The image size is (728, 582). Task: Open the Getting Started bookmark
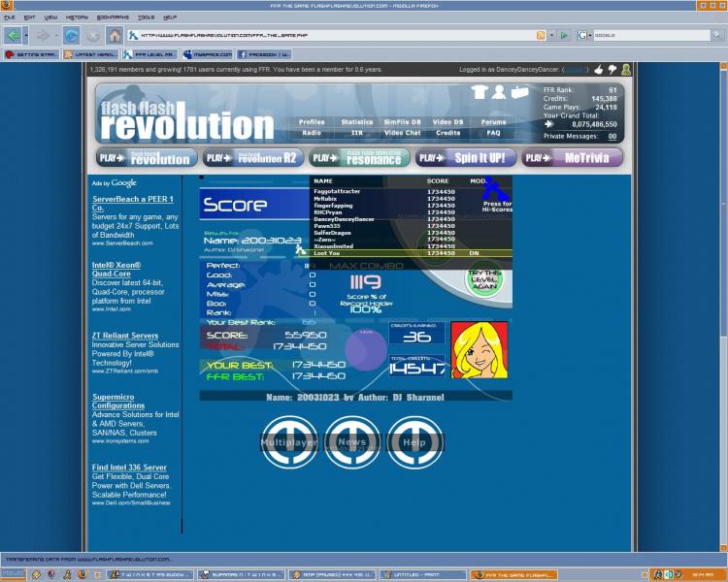coord(31,54)
